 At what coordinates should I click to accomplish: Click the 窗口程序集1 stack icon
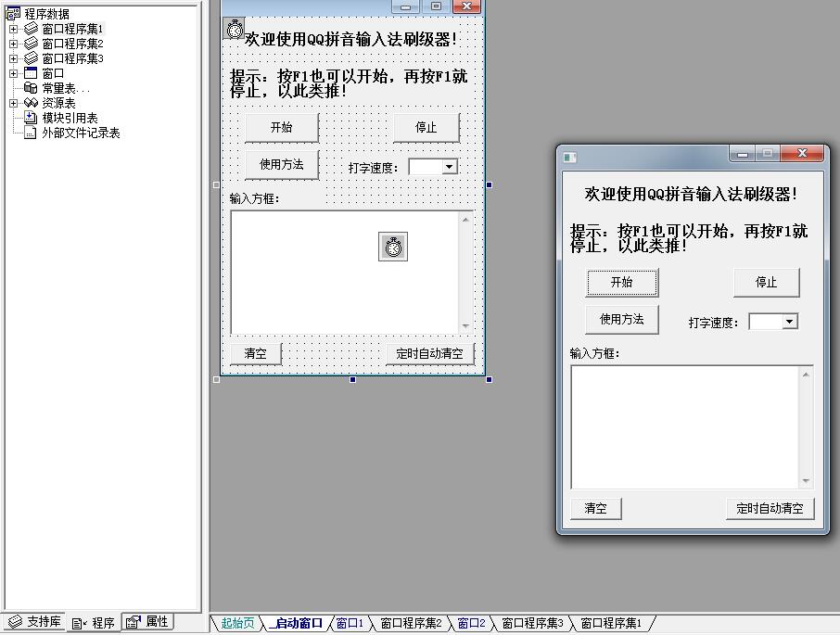[x=32, y=29]
